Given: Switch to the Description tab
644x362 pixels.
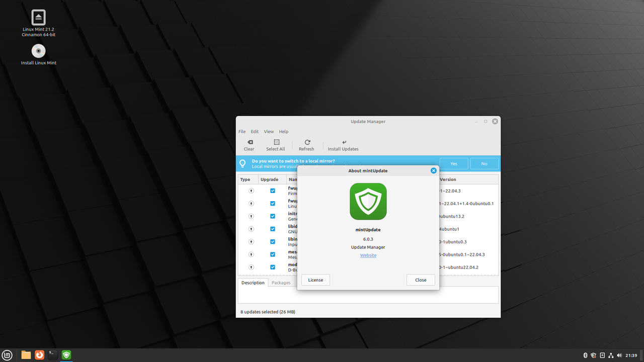Looking at the screenshot, I should pos(253,283).
